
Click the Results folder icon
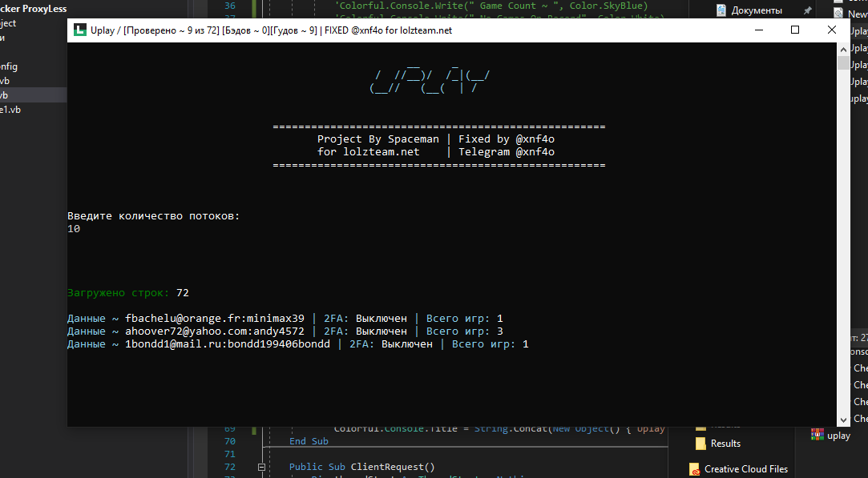pos(700,444)
